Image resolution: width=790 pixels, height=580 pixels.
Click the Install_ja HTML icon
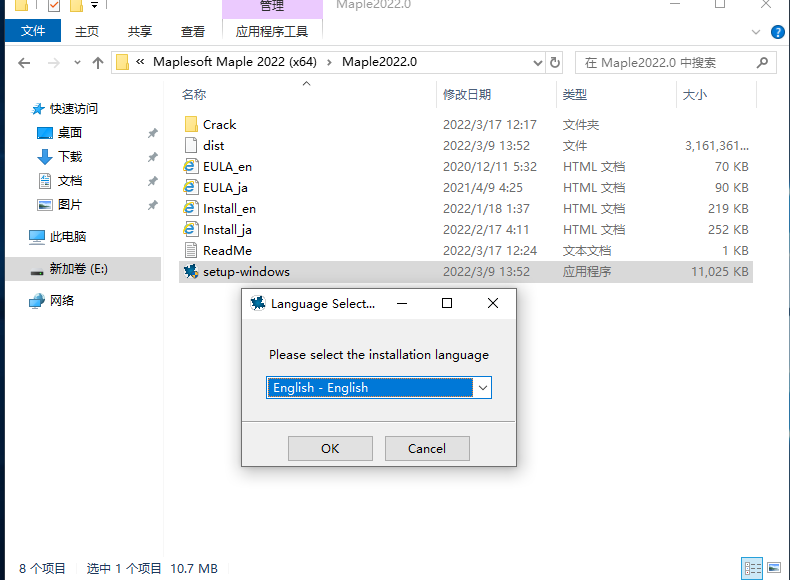click(x=190, y=230)
